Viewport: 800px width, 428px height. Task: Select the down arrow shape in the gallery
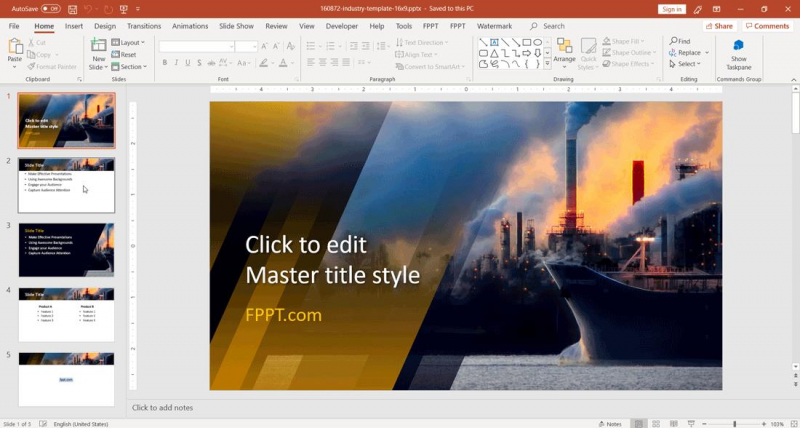537,53
